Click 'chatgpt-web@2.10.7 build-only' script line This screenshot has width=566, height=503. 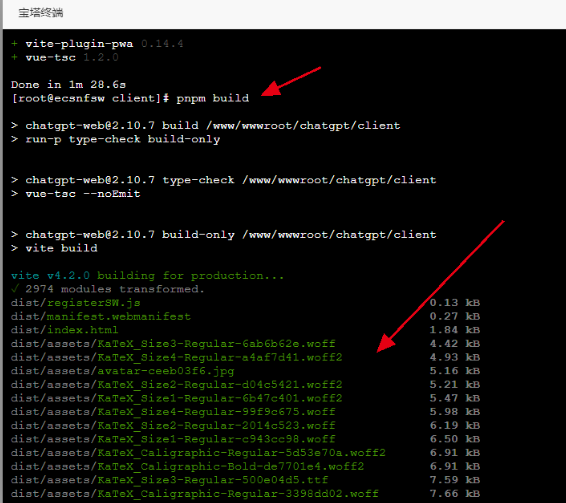(224, 234)
